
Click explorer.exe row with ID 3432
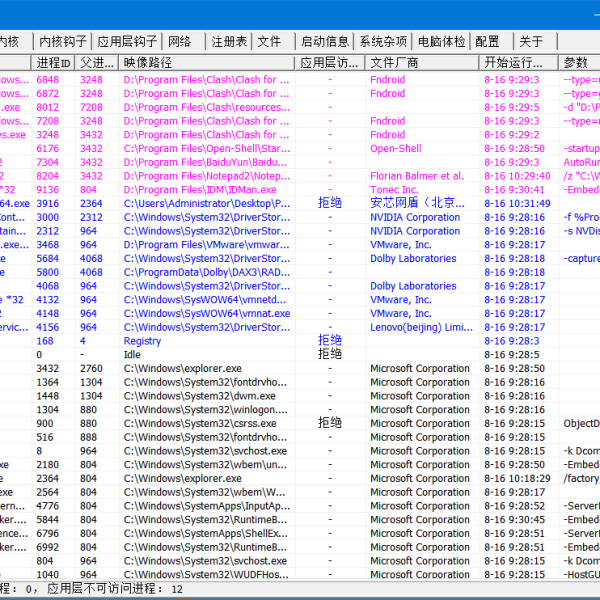[300, 368]
